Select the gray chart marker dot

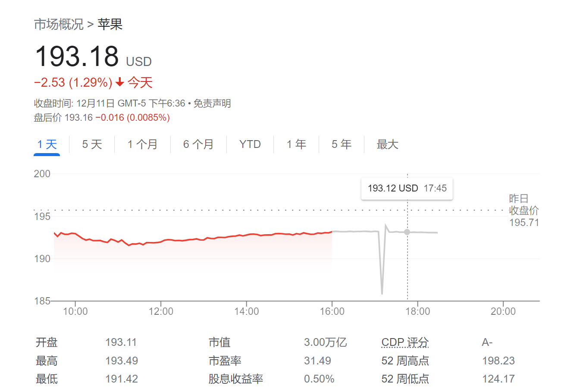coord(407,232)
